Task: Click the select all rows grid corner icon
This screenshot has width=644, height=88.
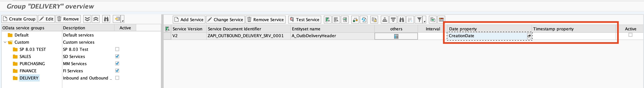Action: [167, 29]
